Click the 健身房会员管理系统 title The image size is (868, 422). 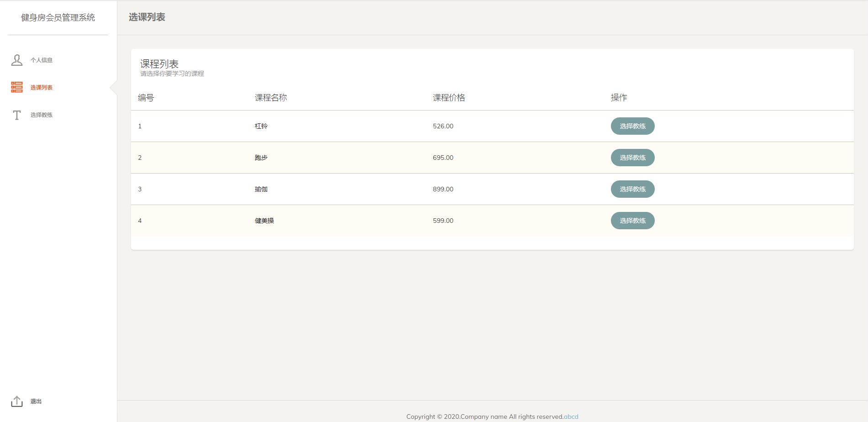pyautogui.click(x=58, y=18)
